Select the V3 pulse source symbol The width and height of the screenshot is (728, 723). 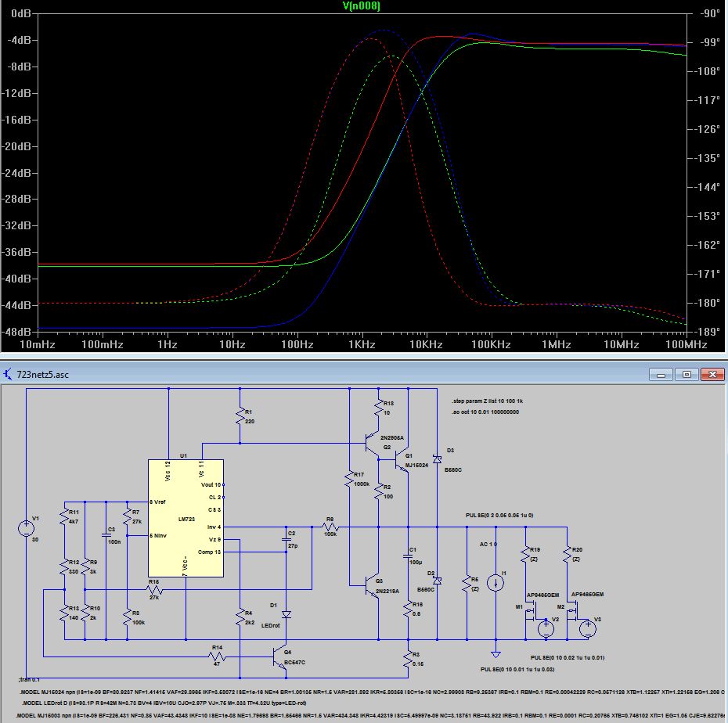click(x=587, y=628)
